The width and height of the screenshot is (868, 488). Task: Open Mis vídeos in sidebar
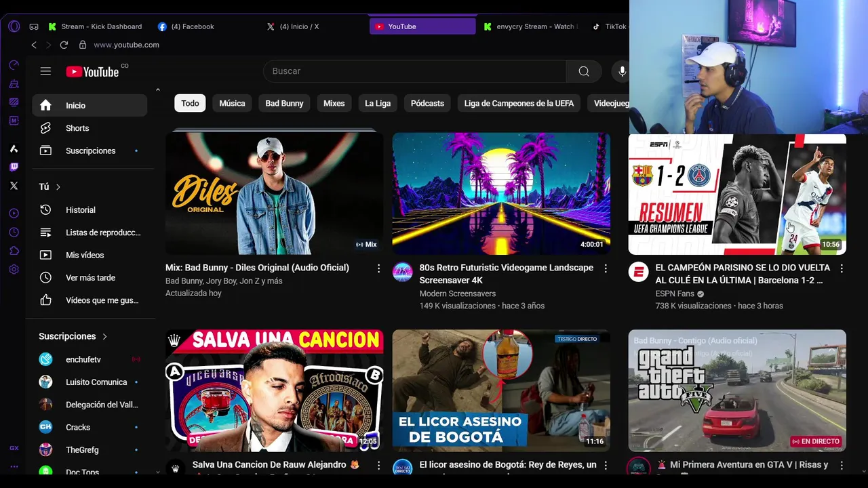coord(90,255)
